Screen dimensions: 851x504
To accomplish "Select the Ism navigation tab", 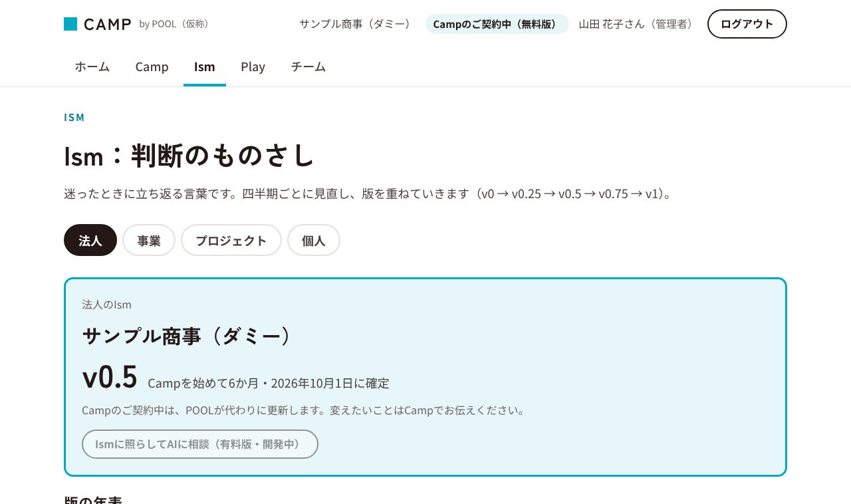I will coord(205,66).
